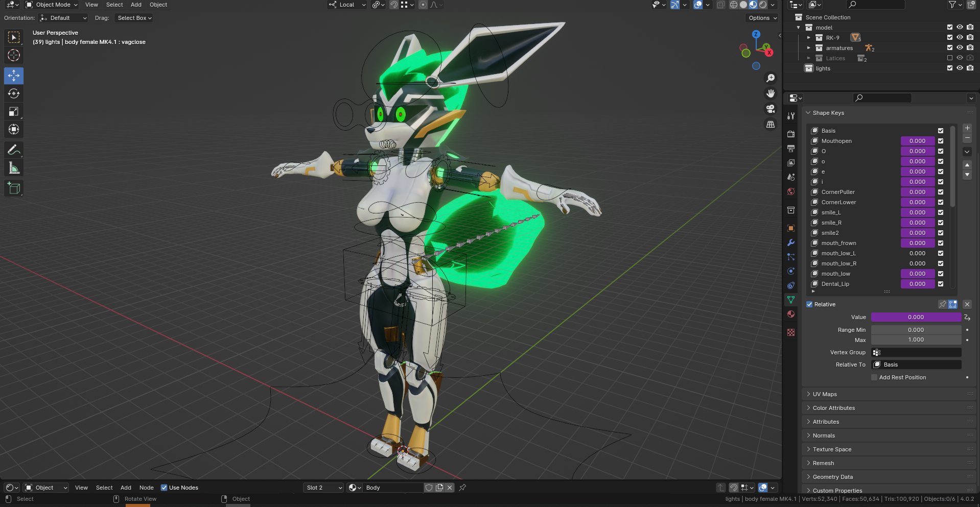Screen dimensions: 980x507
Task: Adjust the shape key Value slider
Action: [x=916, y=317]
